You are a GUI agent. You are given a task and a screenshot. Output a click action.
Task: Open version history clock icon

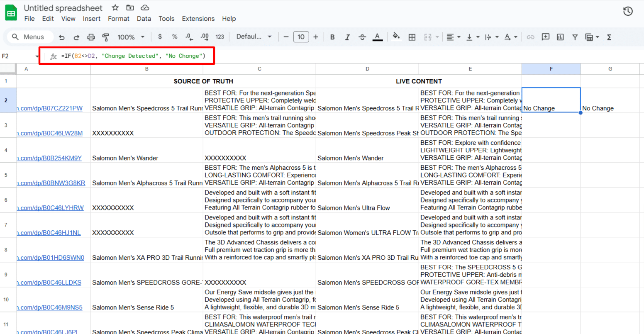pos(628,11)
